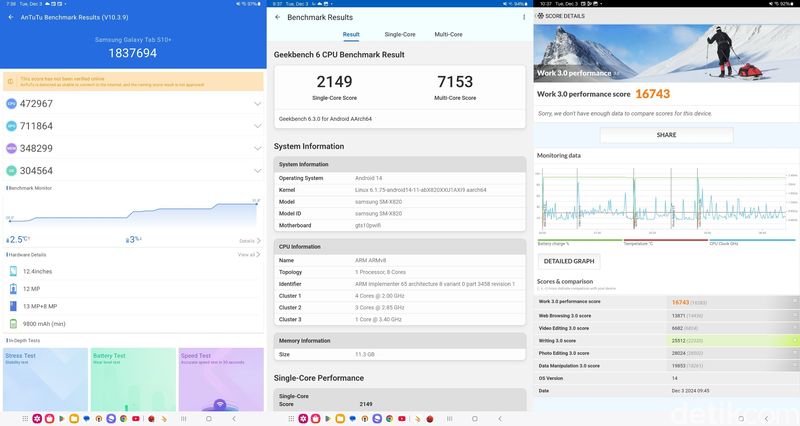Tap home button in the AnTuTu navigation bar
The width and height of the screenshot is (800, 426).
tap(208, 418)
